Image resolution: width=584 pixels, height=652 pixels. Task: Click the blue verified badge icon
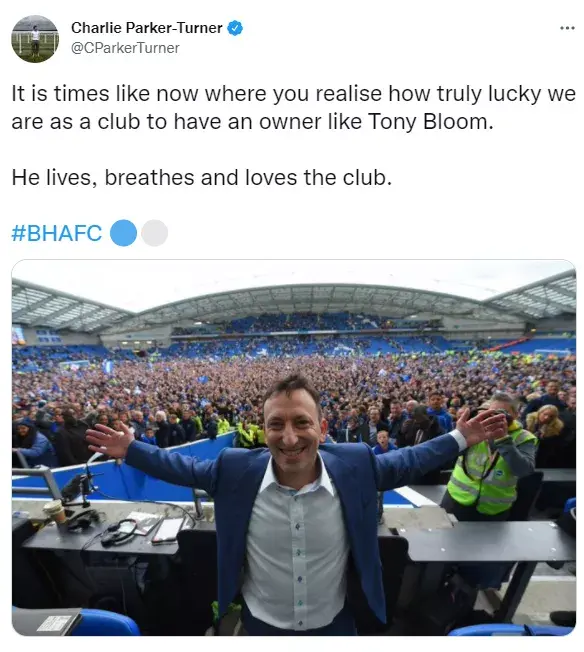coord(235,28)
